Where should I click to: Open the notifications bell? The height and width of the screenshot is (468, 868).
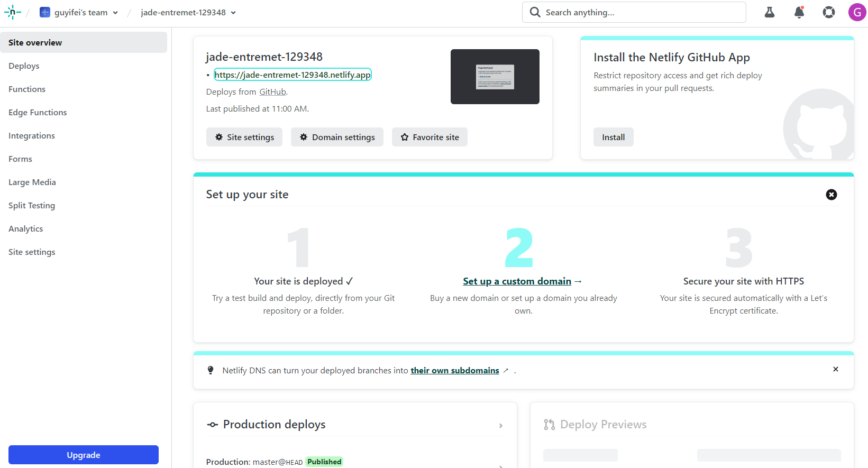point(799,12)
